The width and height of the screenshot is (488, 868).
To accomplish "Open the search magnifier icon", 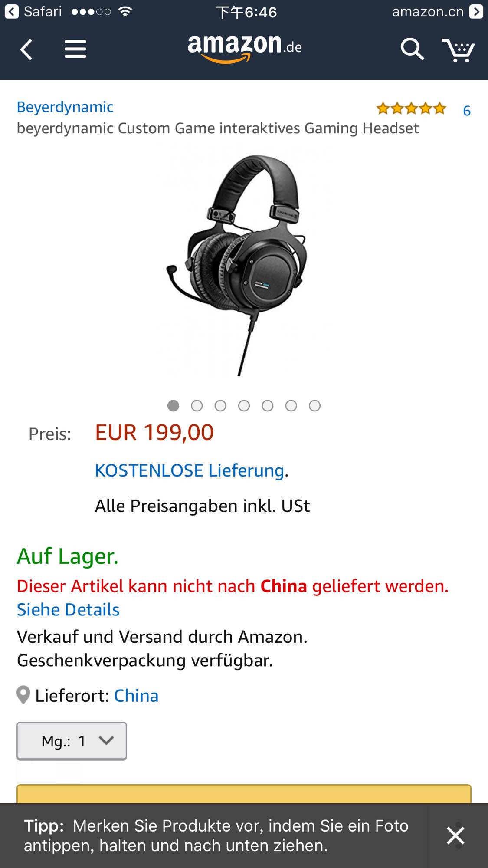I will [412, 49].
